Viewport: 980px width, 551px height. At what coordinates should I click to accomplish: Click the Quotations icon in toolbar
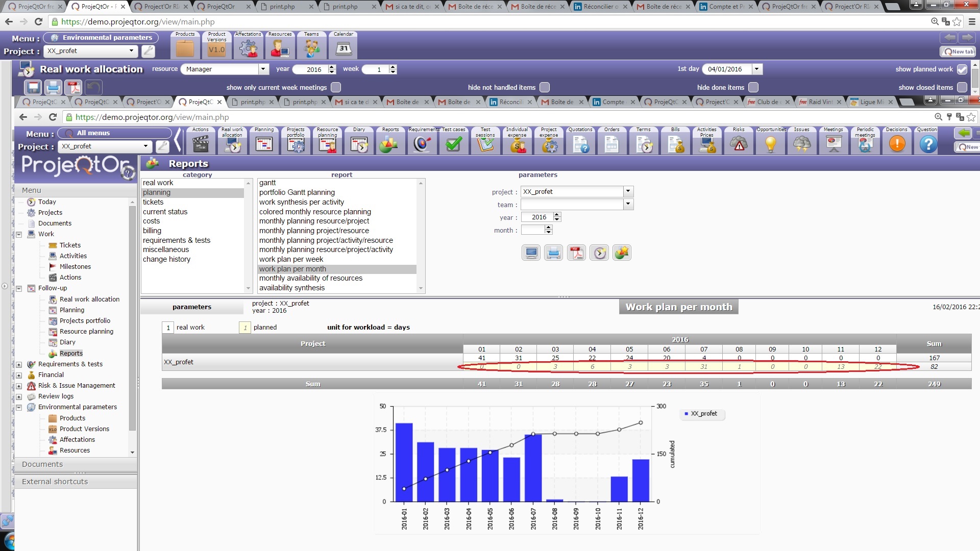[x=580, y=144]
